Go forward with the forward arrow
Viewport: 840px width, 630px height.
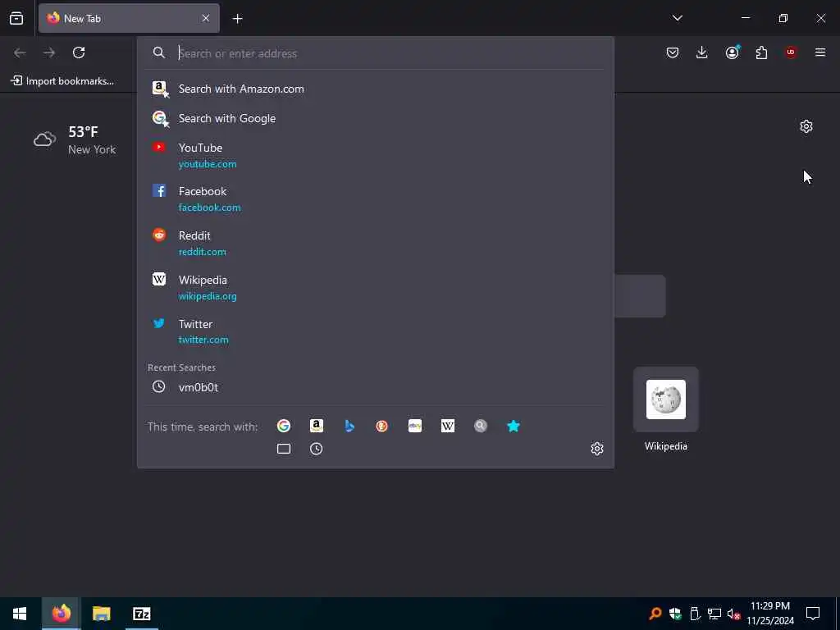pyautogui.click(x=49, y=52)
